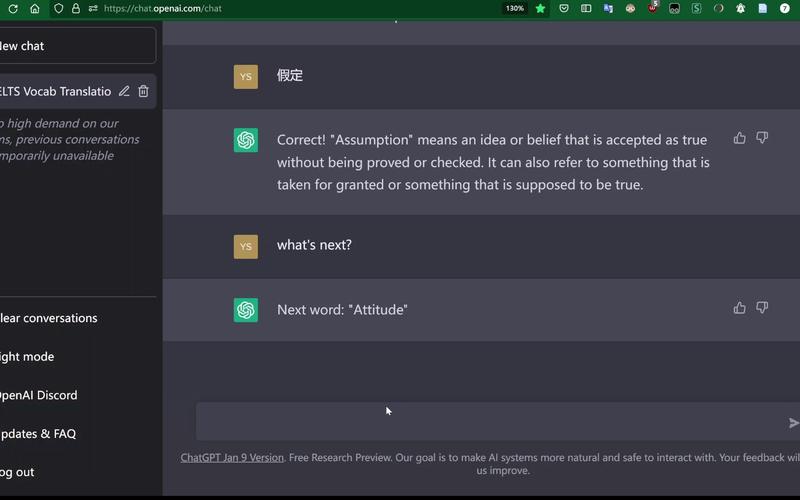This screenshot has height=500, width=800.
Task: Open Updates & FAQ
Action: pyautogui.click(x=38, y=434)
